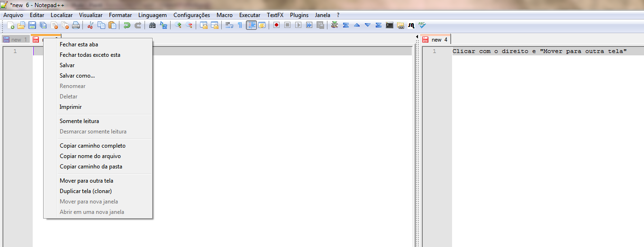This screenshot has width=644, height=247.
Task: Click the ABC spell check icon
Action: click(x=422, y=25)
